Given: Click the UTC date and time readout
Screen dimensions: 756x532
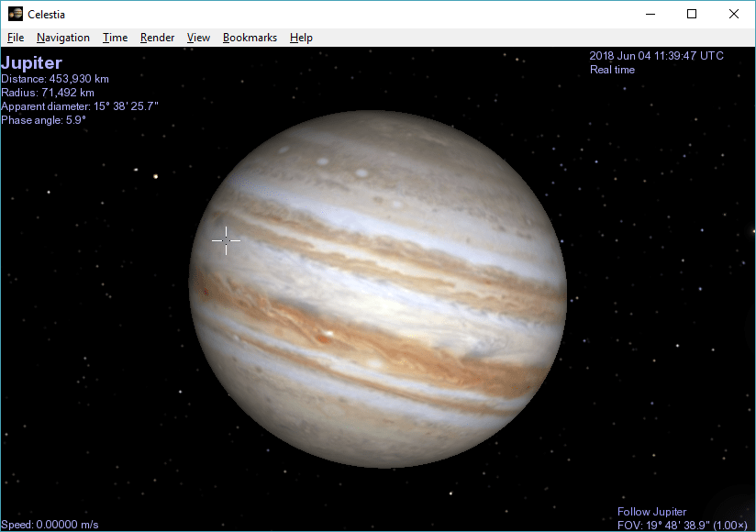Looking at the screenshot, I should click(656, 56).
